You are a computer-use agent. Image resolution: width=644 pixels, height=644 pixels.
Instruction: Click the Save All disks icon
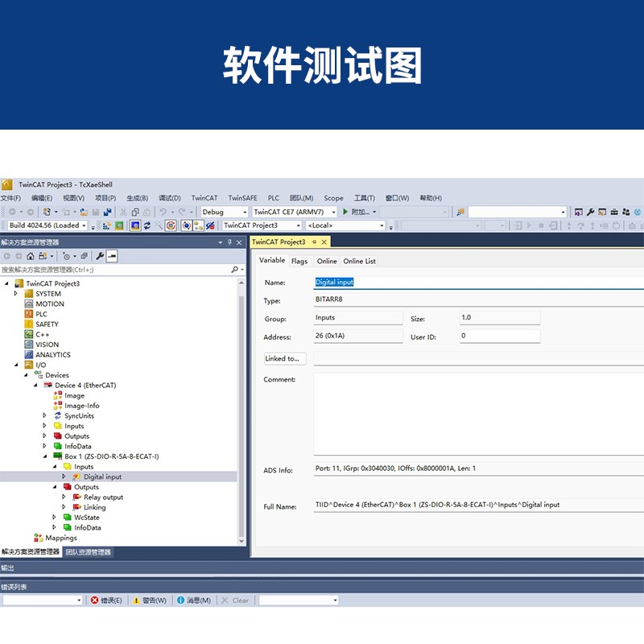[x=108, y=212]
